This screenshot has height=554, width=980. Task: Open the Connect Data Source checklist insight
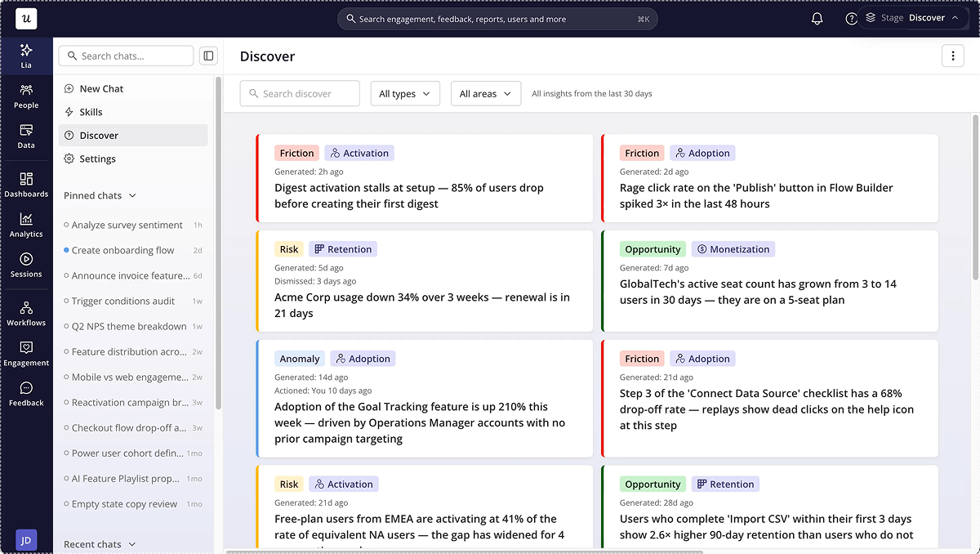coord(770,399)
